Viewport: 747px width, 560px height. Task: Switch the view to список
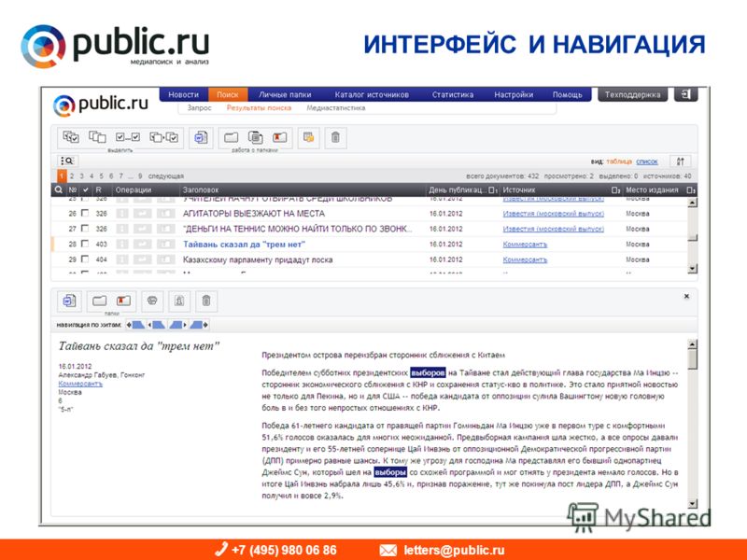(646, 161)
